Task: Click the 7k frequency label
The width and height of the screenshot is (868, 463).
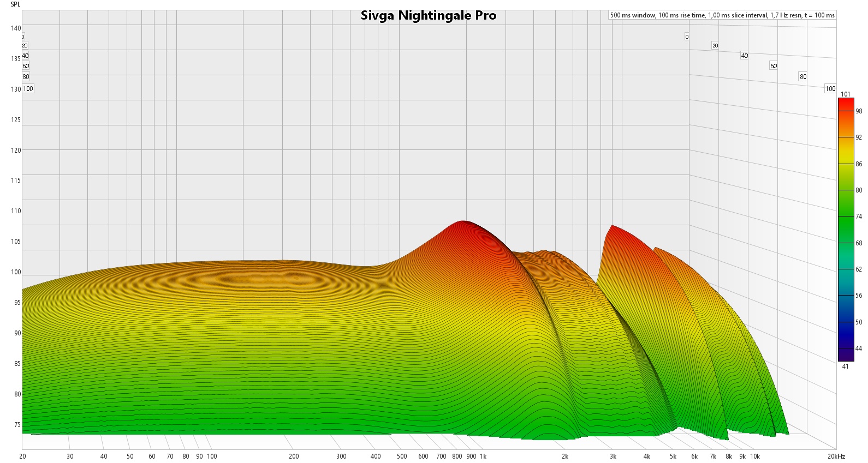Action: coord(713,456)
